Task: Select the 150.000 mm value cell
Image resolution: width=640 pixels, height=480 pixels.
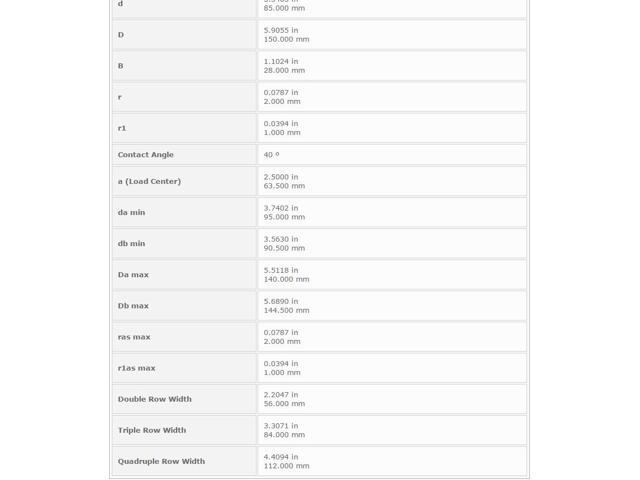Action: pos(392,35)
